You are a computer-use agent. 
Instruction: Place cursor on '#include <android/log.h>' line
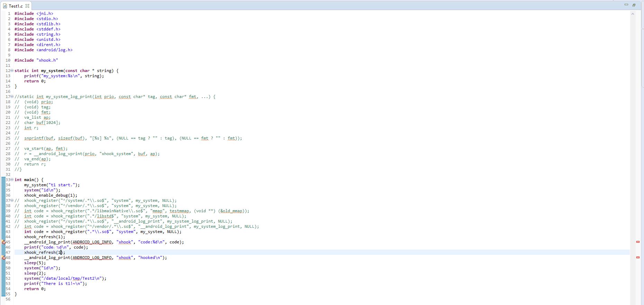44,50
